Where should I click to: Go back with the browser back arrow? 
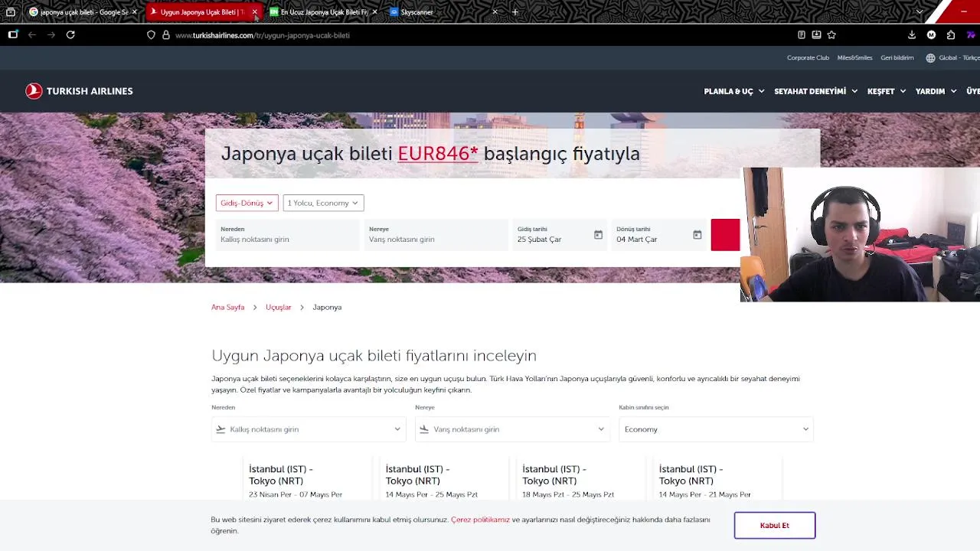click(32, 34)
